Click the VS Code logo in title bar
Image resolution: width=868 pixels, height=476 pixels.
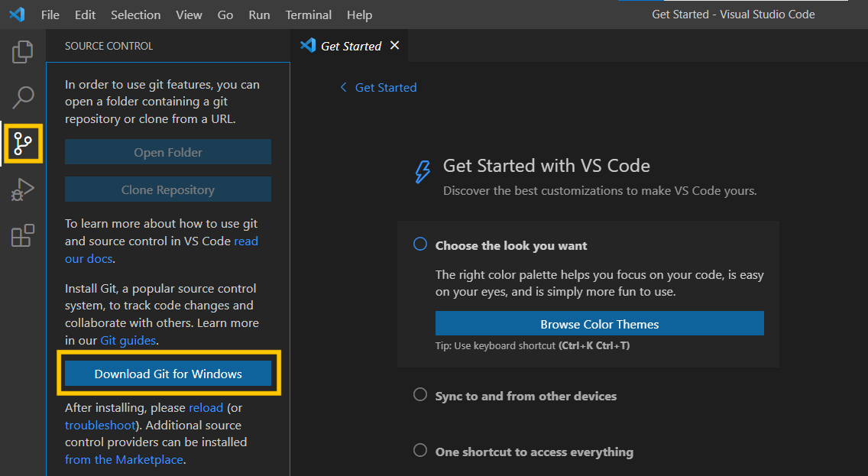point(17,15)
